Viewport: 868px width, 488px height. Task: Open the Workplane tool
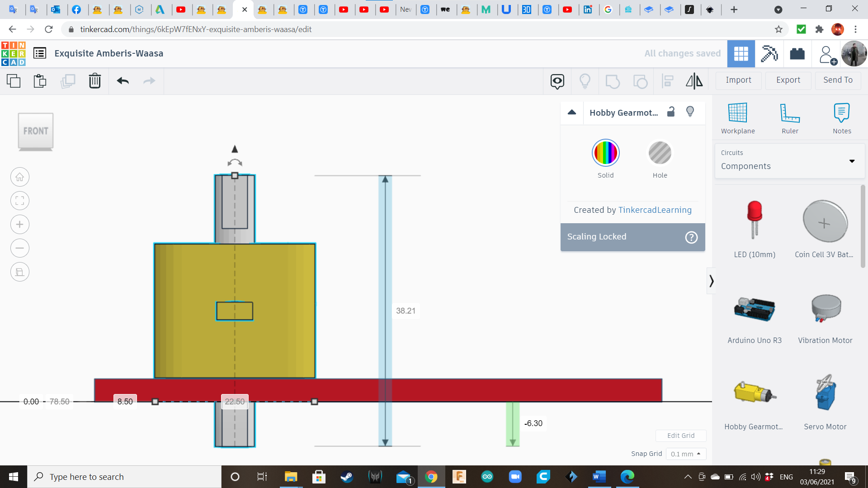tap(737, 118)
